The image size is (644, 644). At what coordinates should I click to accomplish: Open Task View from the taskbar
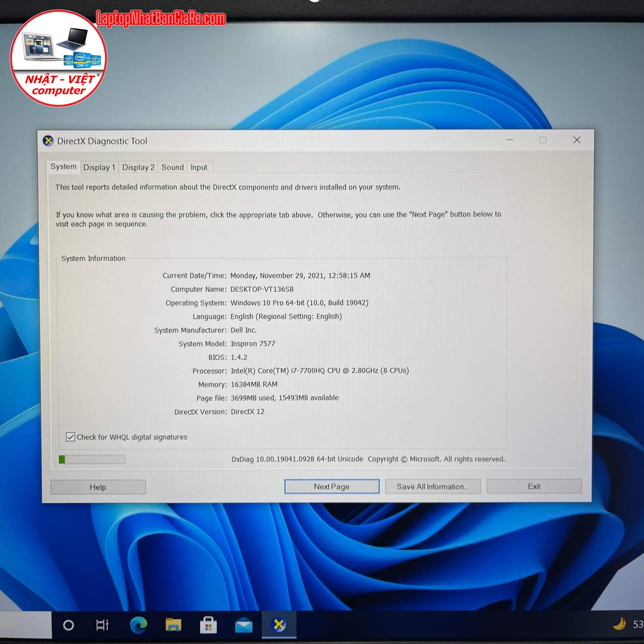pos(102,625)
